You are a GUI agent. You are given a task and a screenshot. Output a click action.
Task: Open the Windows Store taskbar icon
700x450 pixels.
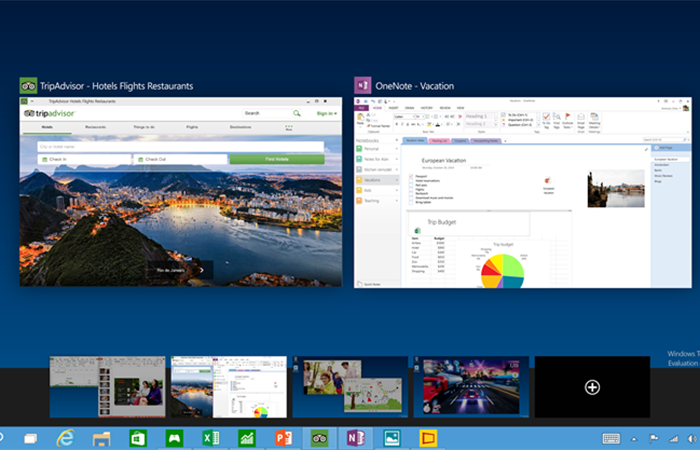[x=138, y=438]
